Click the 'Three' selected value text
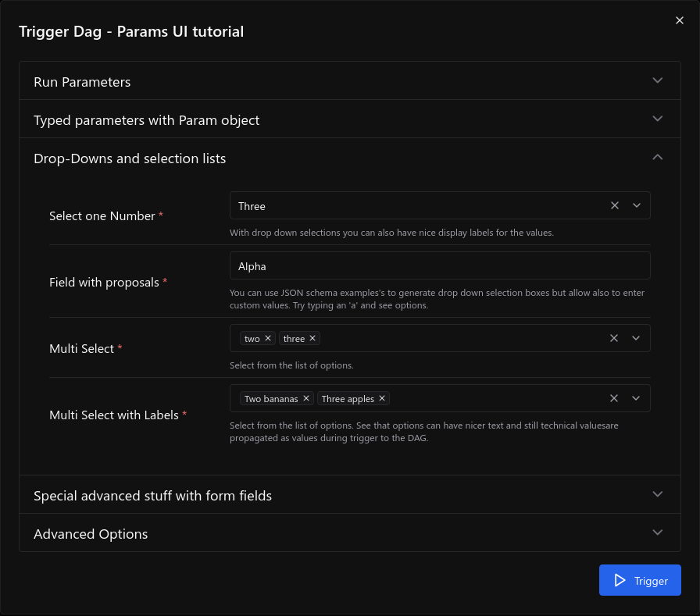This screenshot has height=616, width=700. coord(252,206)
